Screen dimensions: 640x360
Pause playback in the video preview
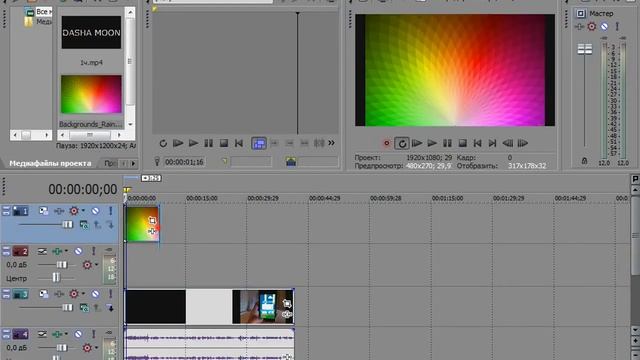[x=447, y=143]
